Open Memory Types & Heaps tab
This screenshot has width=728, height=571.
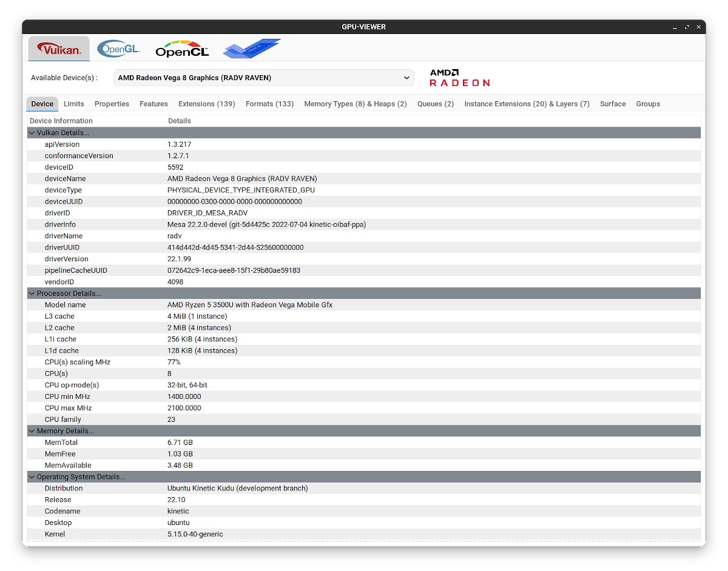tap(355, 104)
